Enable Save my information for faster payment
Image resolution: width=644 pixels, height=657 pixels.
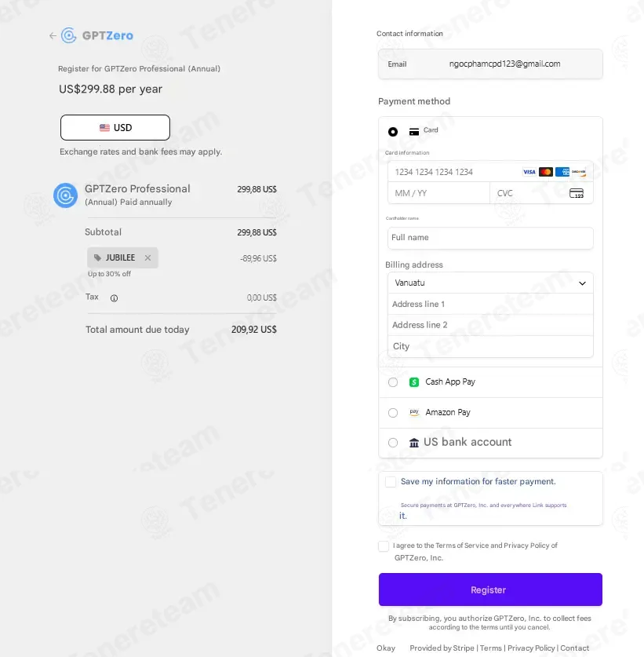click(x=391, y=482)
